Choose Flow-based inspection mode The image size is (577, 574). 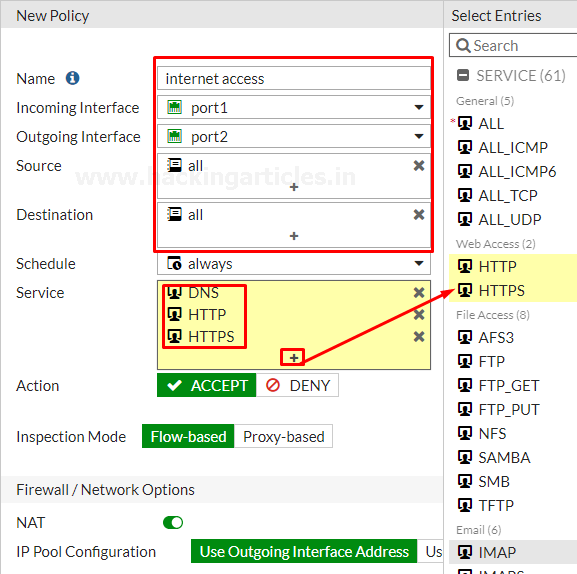[188, 436]
